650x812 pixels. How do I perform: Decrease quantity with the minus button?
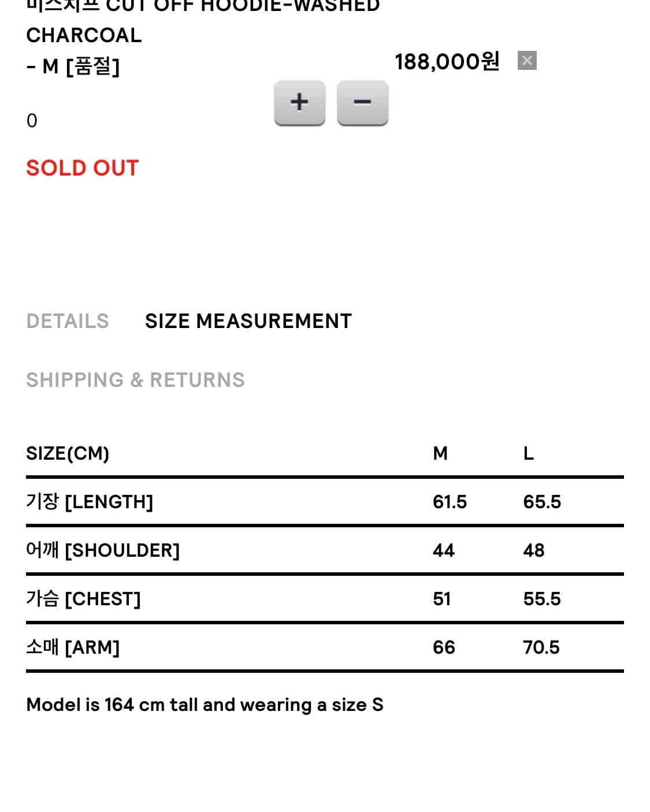tap(362, 102)
